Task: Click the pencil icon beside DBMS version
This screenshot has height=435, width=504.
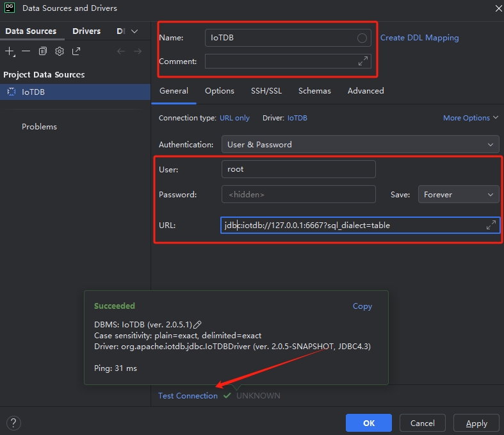Action: pyautogui.click(x=198, y=325)
